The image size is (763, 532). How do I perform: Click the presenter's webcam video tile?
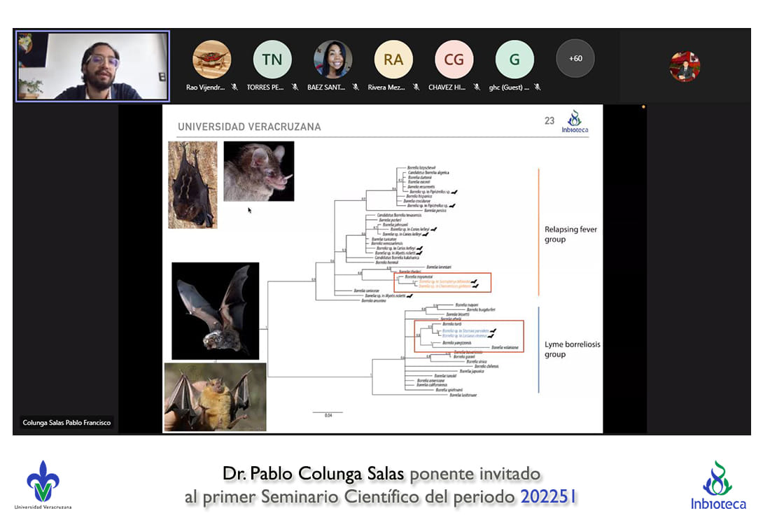(x=93, y=66)
